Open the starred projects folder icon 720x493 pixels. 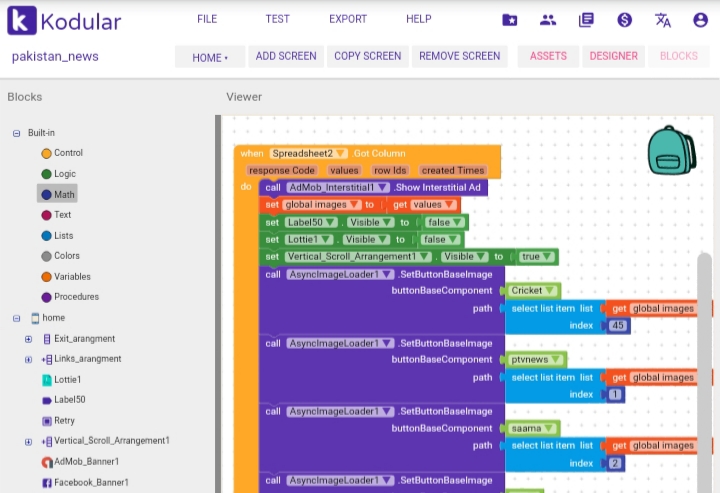click(x=510, y=20)
